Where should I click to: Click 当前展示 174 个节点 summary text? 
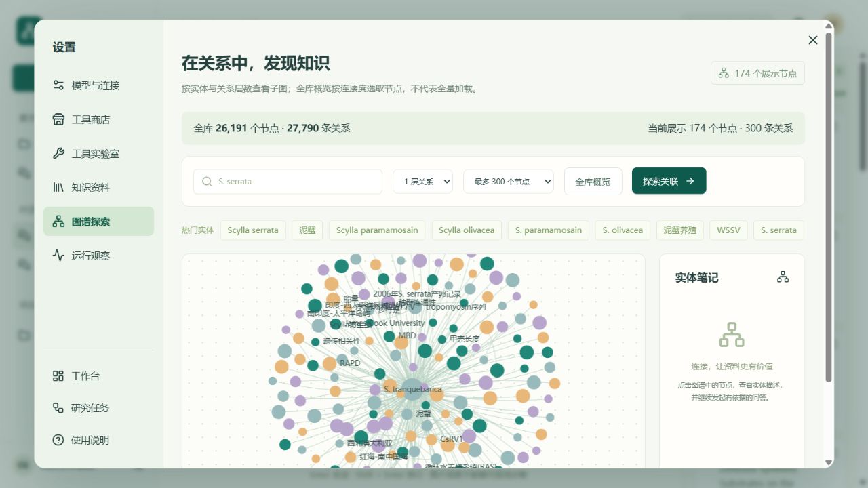click(x=720, y=128)
